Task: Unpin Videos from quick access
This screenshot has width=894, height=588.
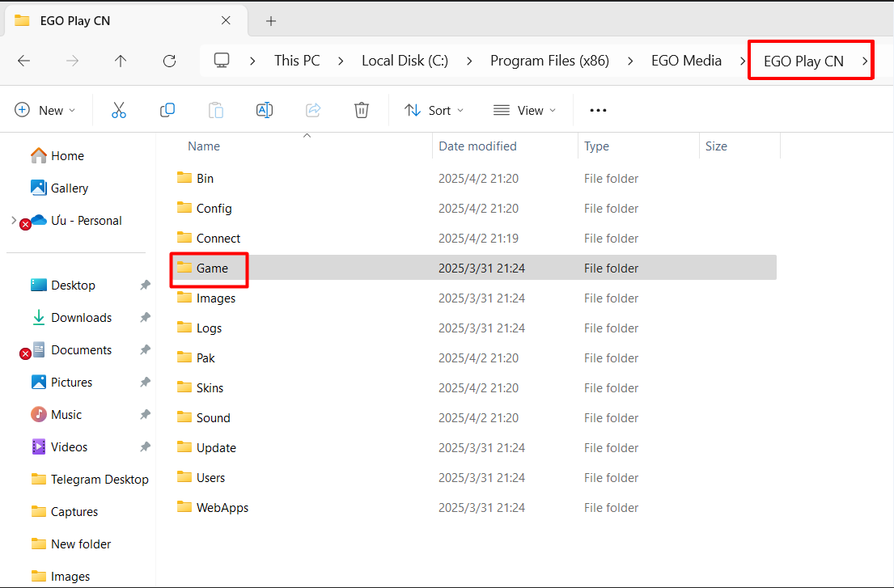Action: [146, 447]
